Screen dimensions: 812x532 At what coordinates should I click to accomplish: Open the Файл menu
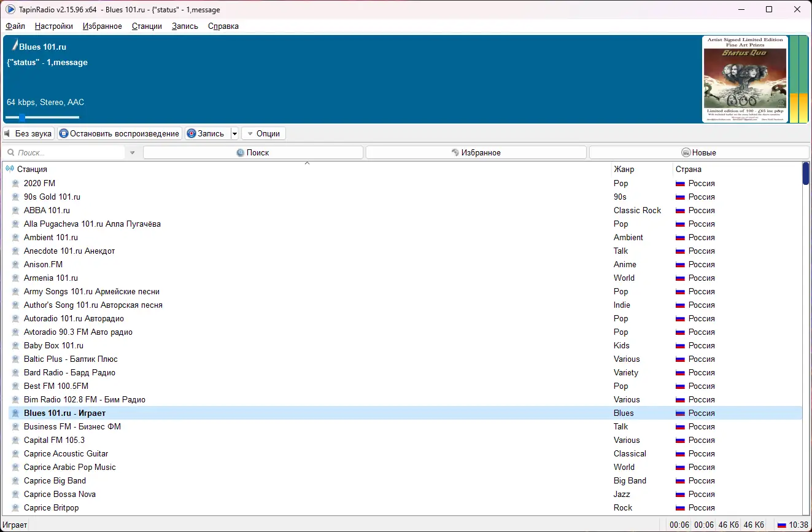15,26
